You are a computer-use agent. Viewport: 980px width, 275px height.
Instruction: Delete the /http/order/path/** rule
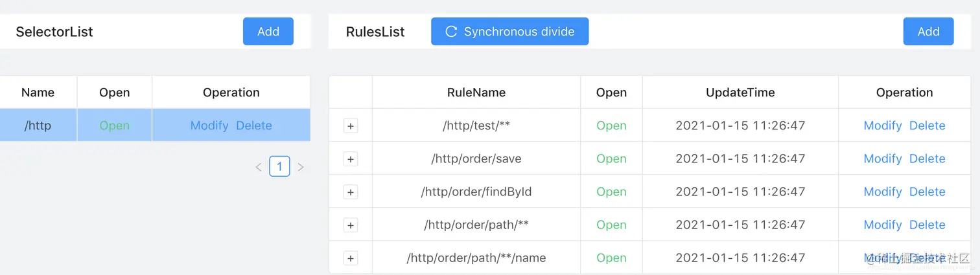click(927, 225)
